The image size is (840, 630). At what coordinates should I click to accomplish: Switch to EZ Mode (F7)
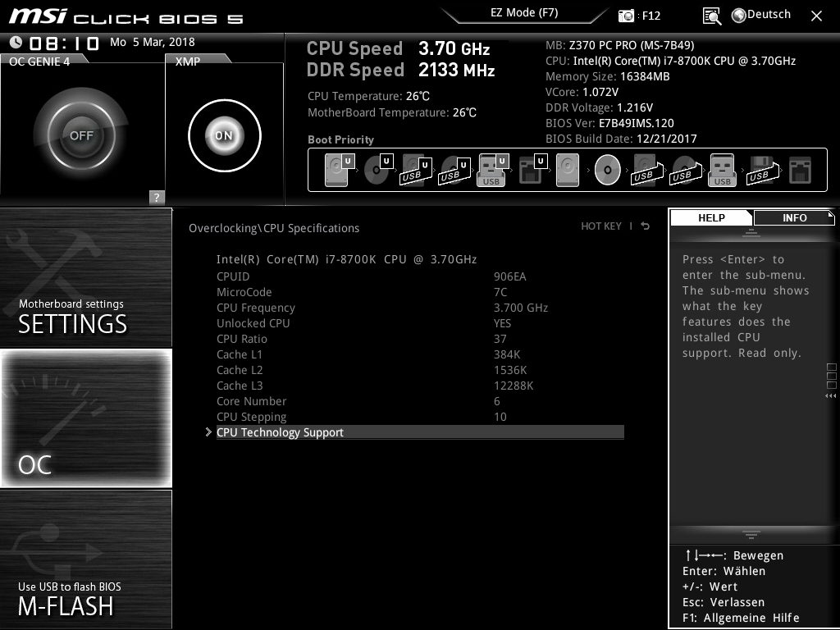click(x=524, y=13)
